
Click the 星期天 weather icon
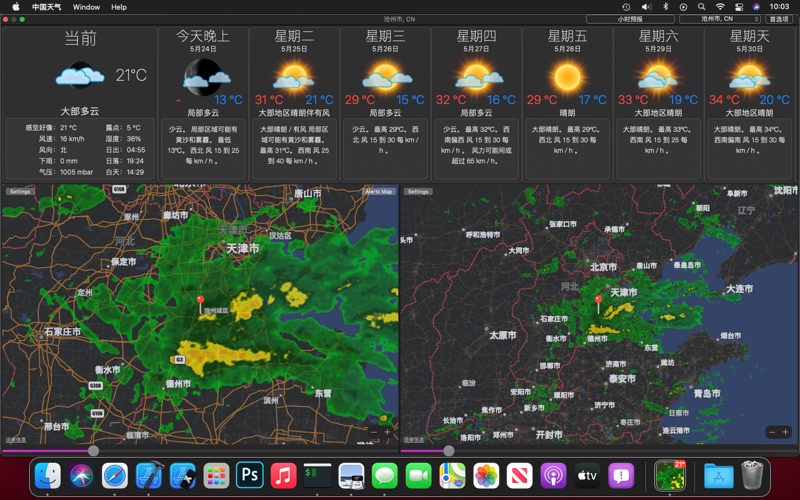tap(749, 76)
